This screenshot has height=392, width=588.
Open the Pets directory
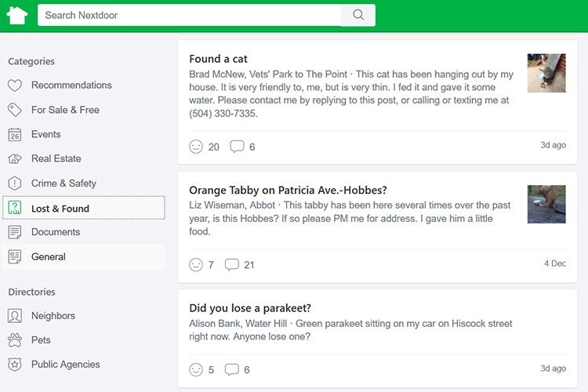41,340
